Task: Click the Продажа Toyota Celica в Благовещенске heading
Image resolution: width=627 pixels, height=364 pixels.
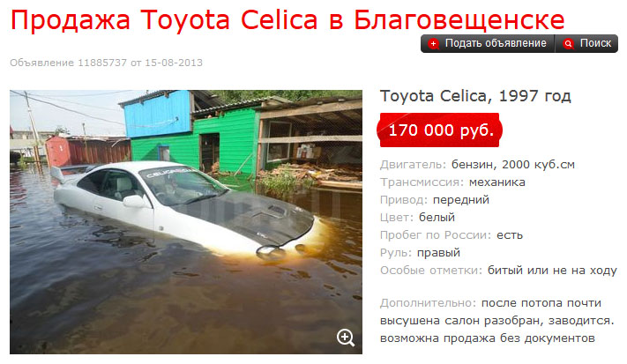Action: point(287,19)
